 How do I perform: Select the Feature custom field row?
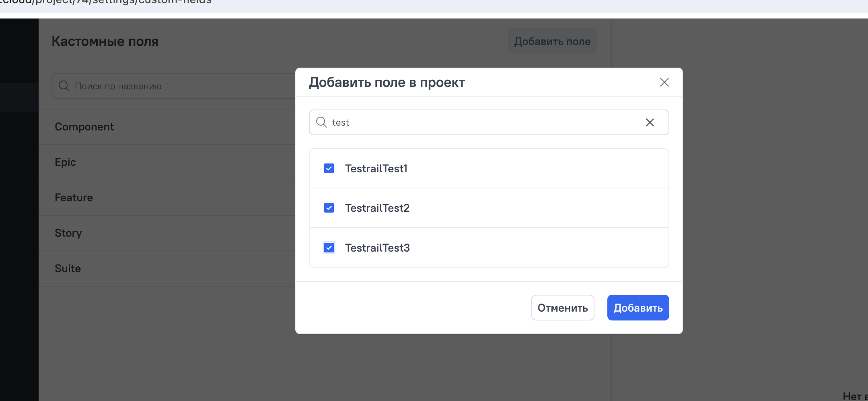(167, 198)
